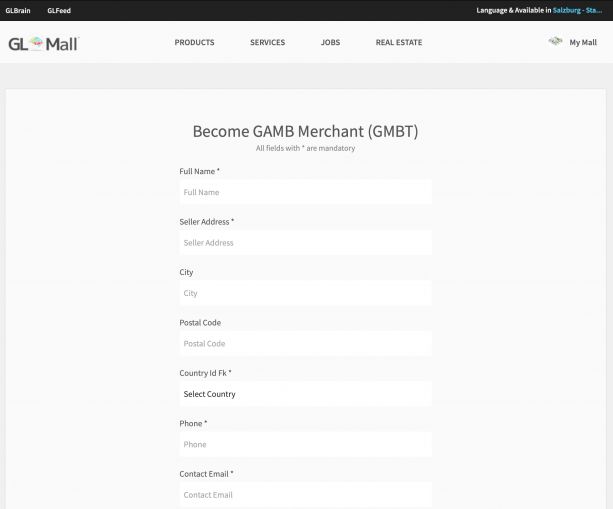Focus the Phone input field
The height and width of the screenshot is (509, 613).
305,444
